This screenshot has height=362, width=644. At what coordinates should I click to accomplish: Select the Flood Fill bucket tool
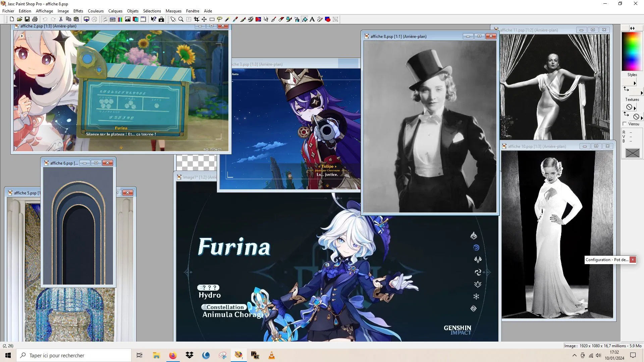(305, 19)
